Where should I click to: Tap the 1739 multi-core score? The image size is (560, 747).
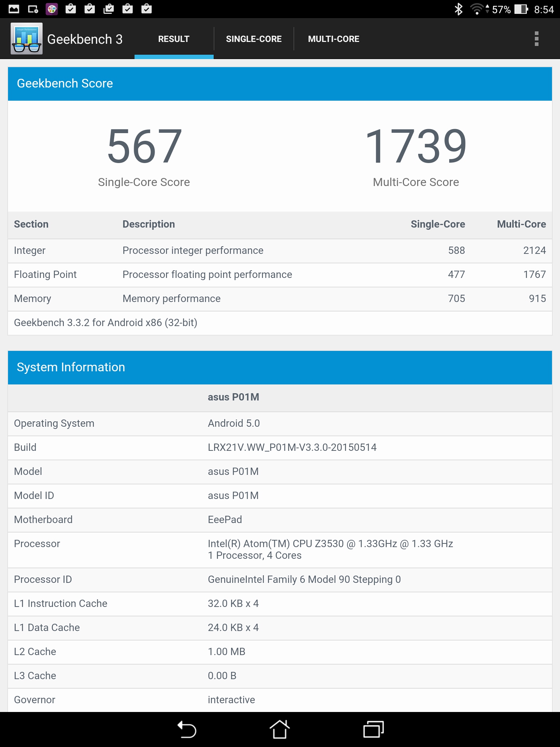416,146
